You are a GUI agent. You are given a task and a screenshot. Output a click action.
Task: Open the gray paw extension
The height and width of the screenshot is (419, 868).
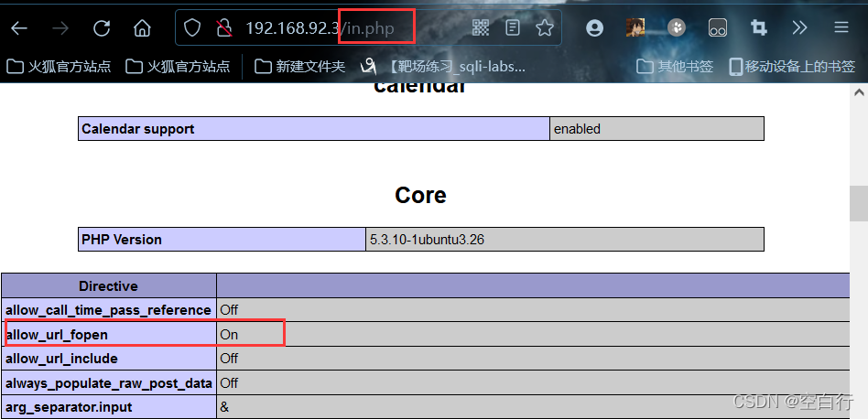[677, 27]
